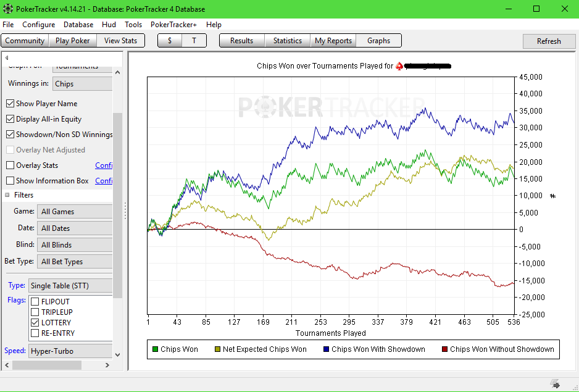Open the File menu
579x392 pixels.
pos(8,25)
